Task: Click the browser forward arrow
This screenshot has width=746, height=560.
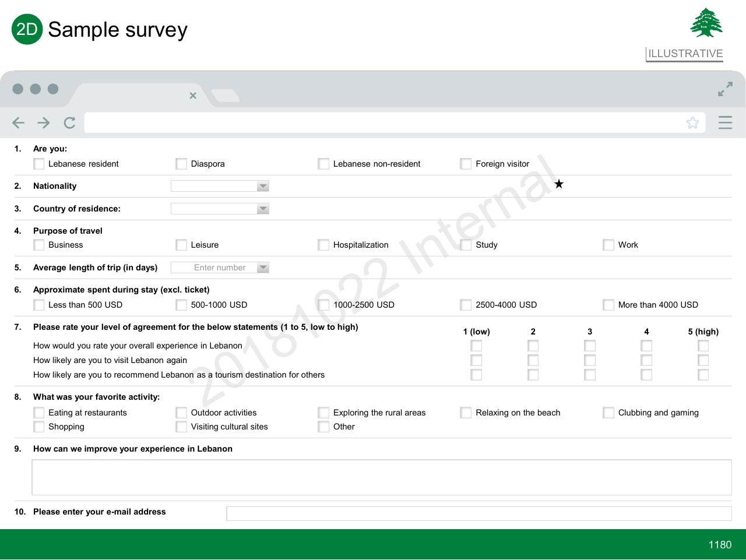Action: click(x=44, y=122)
